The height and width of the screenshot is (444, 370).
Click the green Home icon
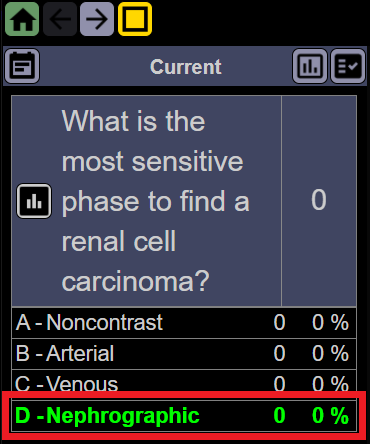click(x=22, y=19)
